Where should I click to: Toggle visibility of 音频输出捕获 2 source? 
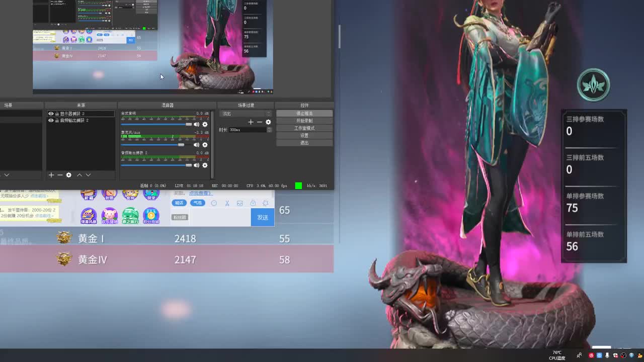point(51,121)
